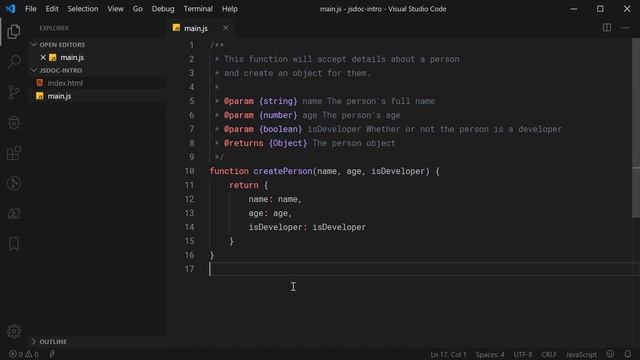Open the editor More Actions ellipsis

(625, 28)
